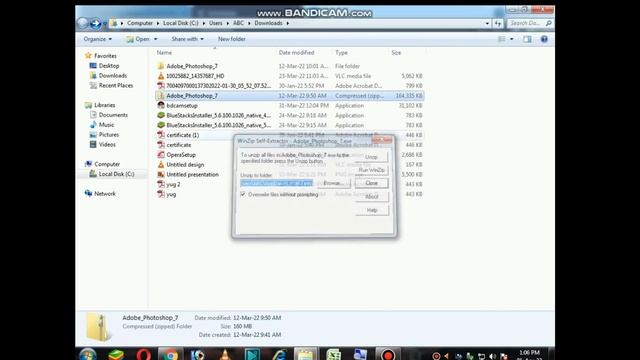Sort files by Date modified column
The width and height of the screenshot is (640, 360).
click(296, 53)
